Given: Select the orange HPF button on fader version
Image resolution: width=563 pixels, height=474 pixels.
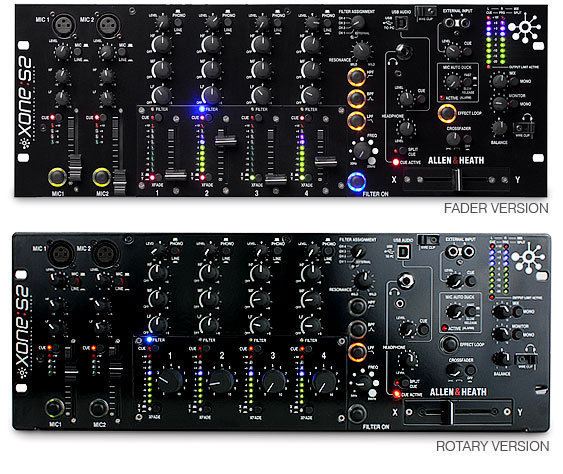Looking at the screenshot, I should tap(356, 76).
